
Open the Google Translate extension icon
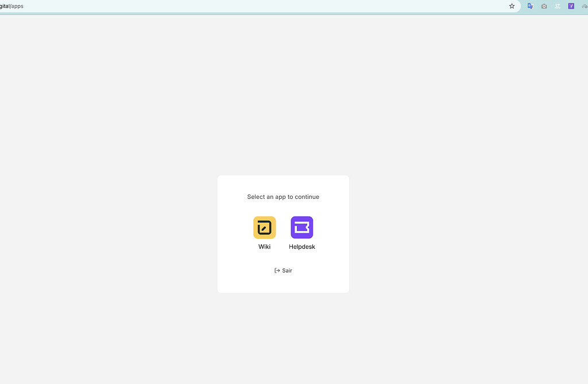(x=530, y=6)
